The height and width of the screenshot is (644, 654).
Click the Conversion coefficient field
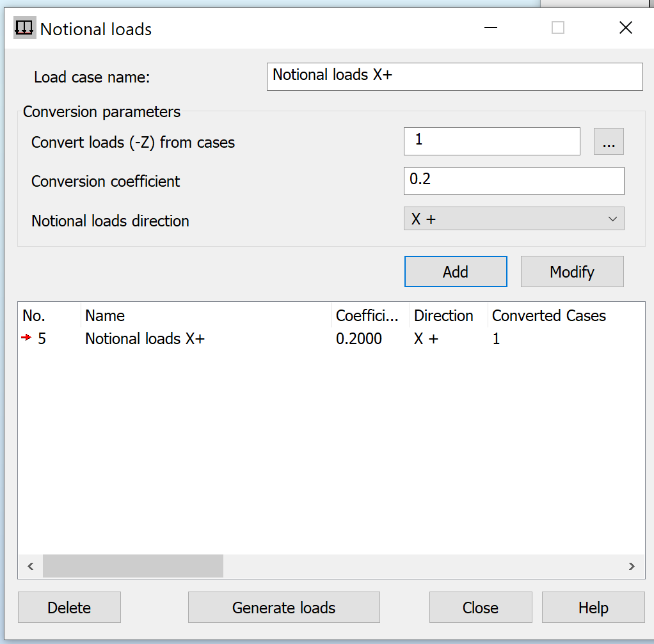tap(514, 181)
